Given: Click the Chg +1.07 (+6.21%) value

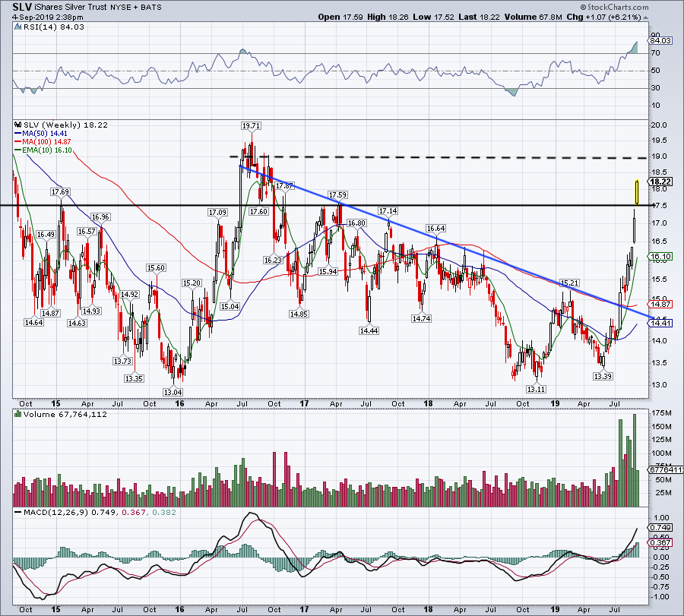Looking at the screenshot, I should (603, 17).
